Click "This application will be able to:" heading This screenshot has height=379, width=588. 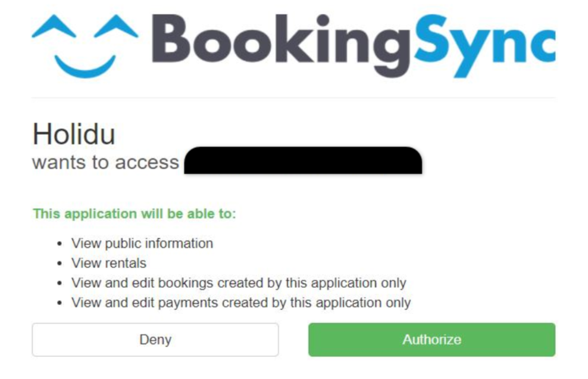pyautogui.click(x=135, y=213)
